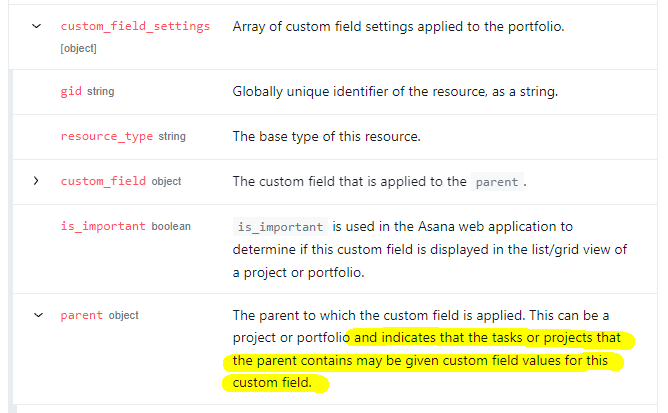668x413 pixels.
Task: Click the object type next to custom_field
Action: tap(166, 182)
